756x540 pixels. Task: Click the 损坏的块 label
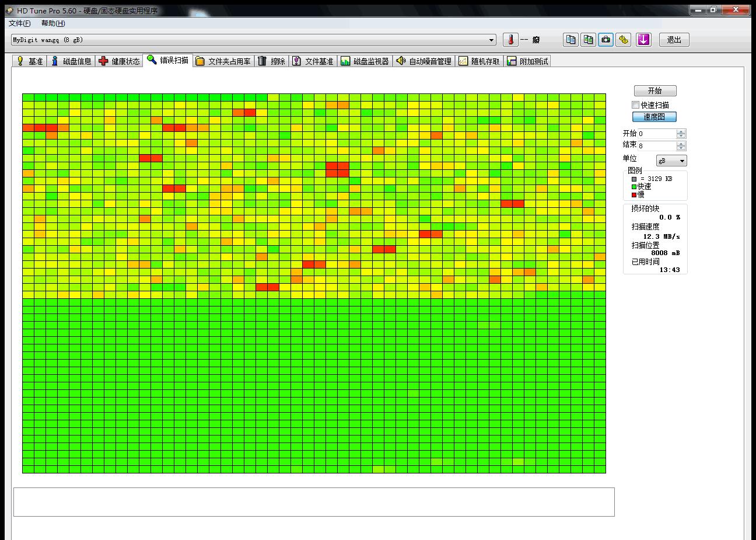[x=645, y=208]
